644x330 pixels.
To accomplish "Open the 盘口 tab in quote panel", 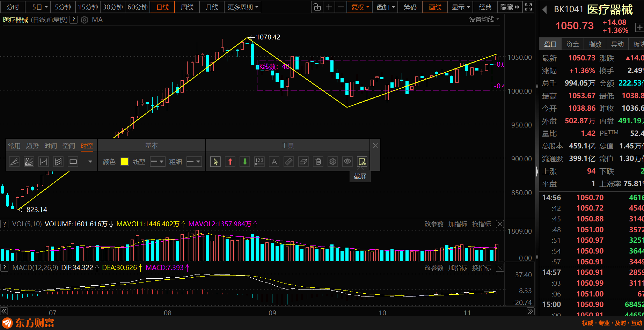I will point(550,44).
